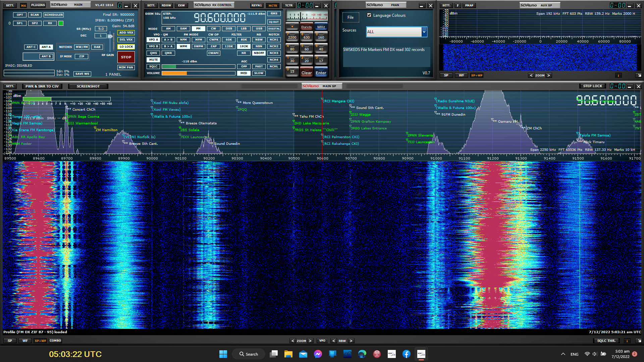The height and width of the screenshot is (362, 644).
Task: Toggle the MUTE button in RX Control
Action: pos(153,60)
